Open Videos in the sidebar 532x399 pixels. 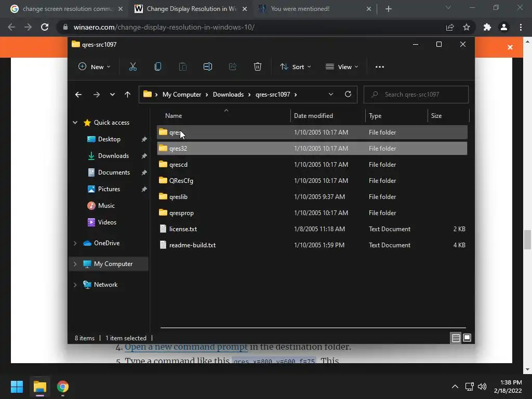pos(107,222)
